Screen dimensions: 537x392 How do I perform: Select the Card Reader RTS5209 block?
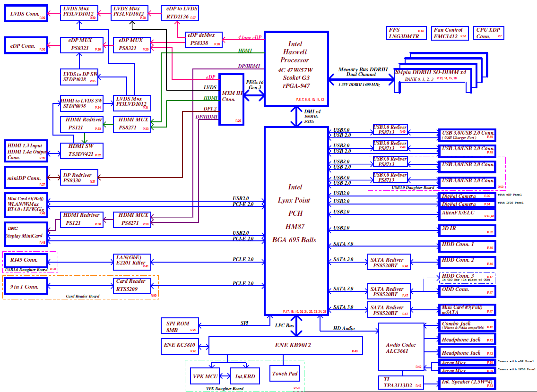[132, 285]
